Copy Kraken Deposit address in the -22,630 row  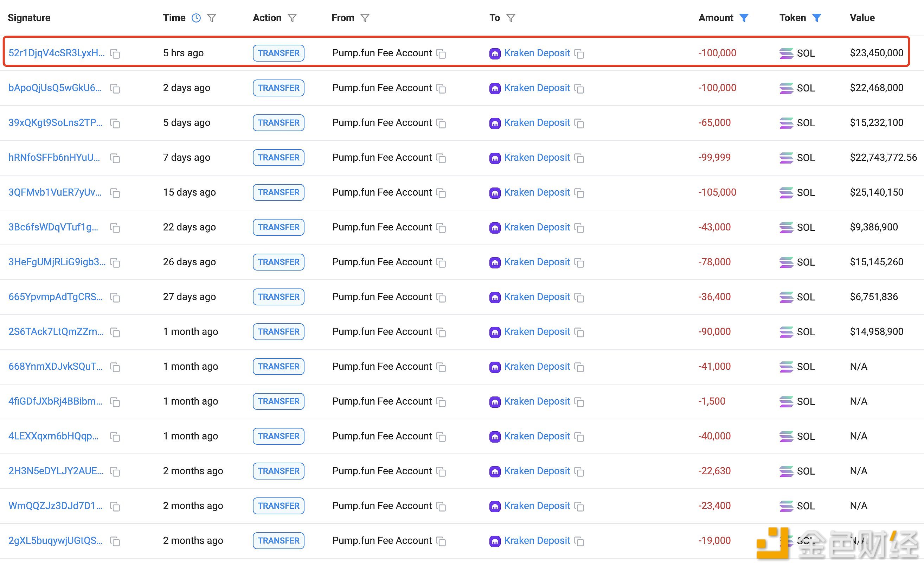coord(579,471)
